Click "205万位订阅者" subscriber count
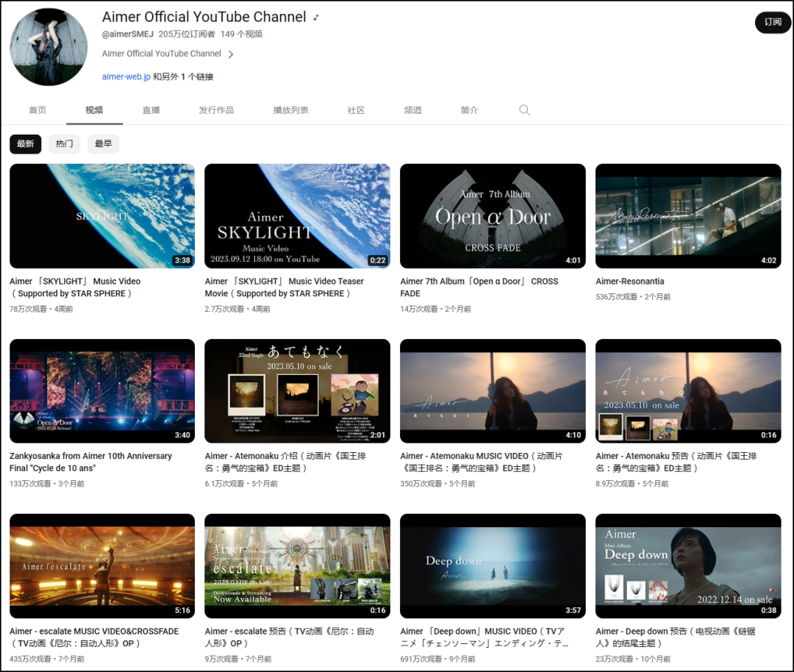Viewport: 794px width, 672px height. point(187,34)
